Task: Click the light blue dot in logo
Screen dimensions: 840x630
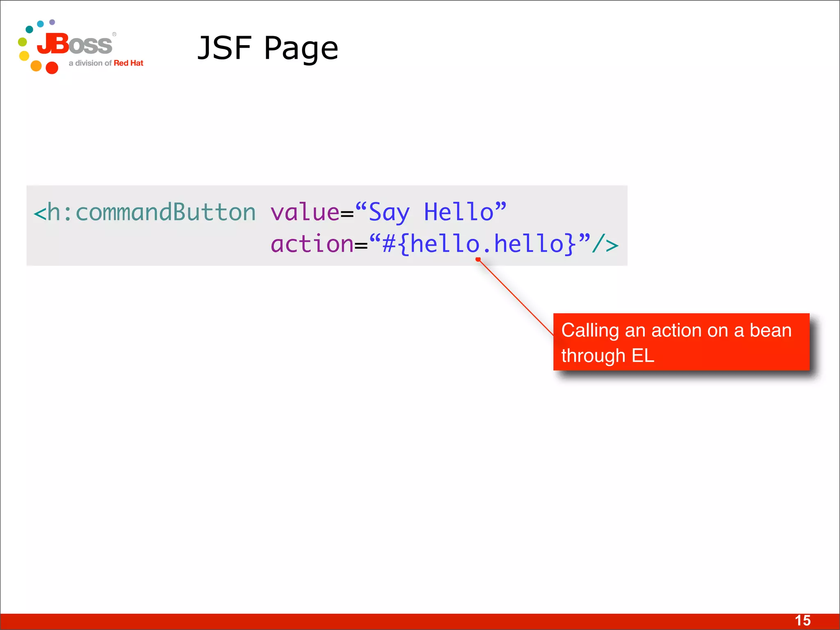Action: [40, 24]
